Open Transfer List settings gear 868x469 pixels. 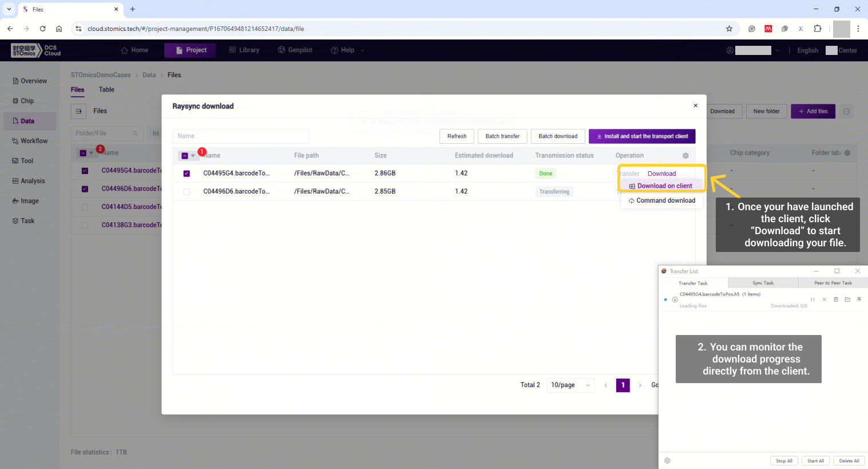click(x=667, y=460)
